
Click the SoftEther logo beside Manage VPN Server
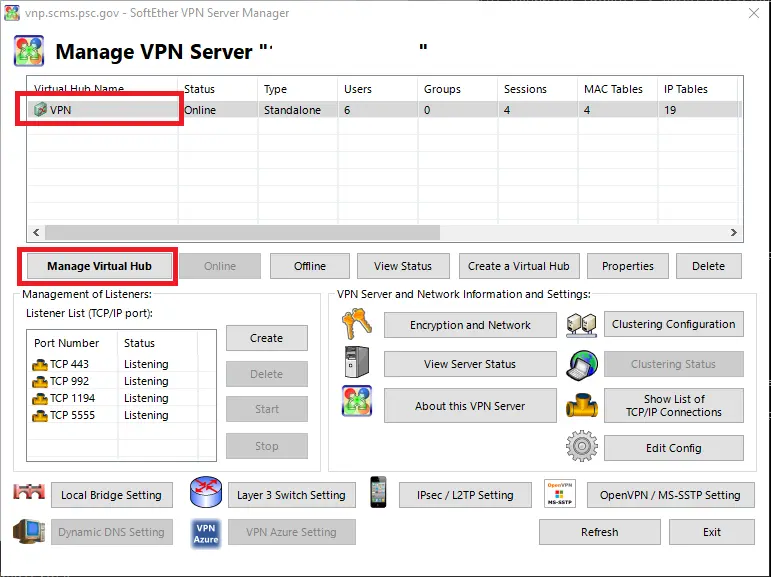click(x=29, y=51)
